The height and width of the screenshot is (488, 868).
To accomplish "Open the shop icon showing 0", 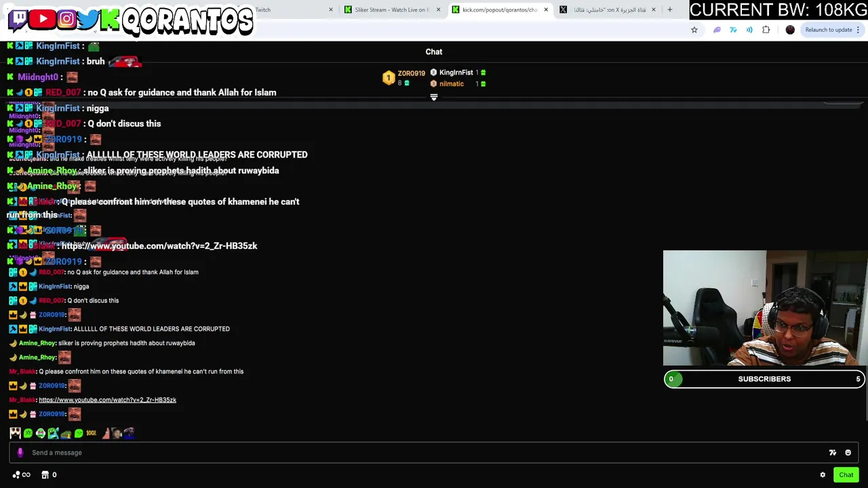I will click(x=49, y=475).
